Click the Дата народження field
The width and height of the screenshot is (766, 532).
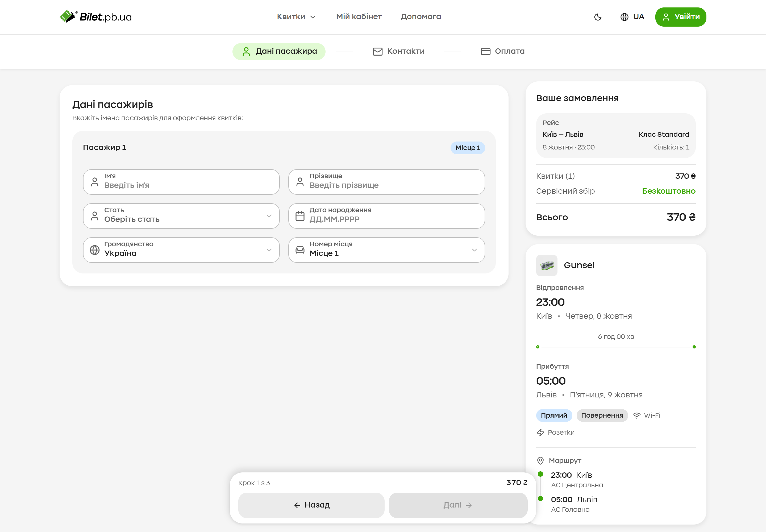click(386, 216)
